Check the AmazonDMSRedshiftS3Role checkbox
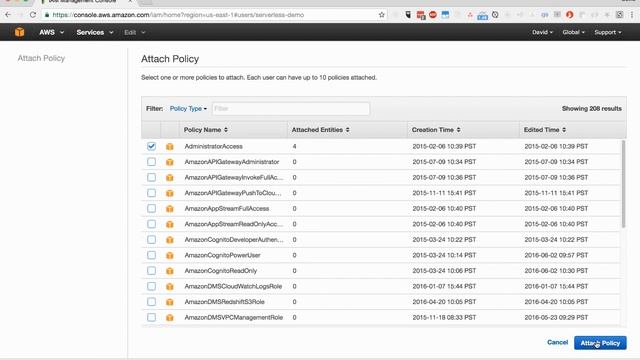This screenshot has width=640, height=360. pos(151,302)
